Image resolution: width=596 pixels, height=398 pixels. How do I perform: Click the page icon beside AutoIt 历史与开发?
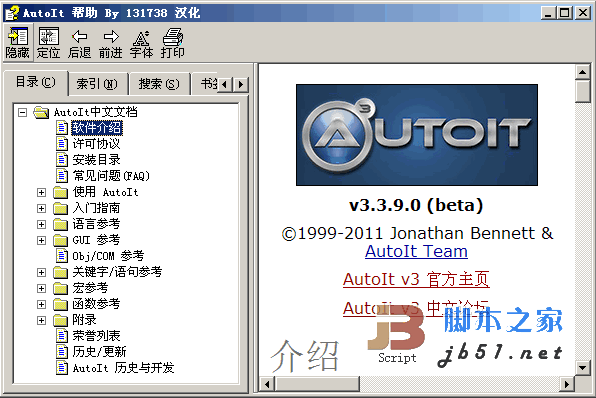click(x=62, y=368)
